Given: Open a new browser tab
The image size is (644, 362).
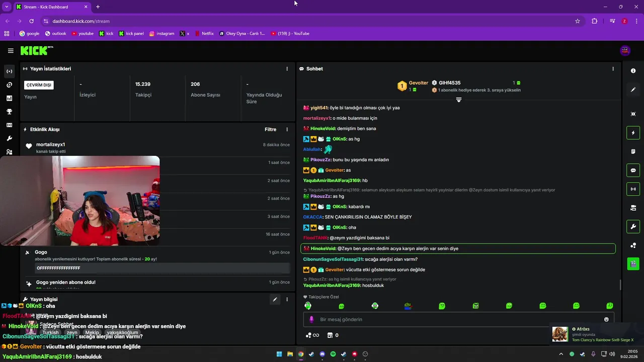Looking at the screenshot, I should tap(98, 7).
